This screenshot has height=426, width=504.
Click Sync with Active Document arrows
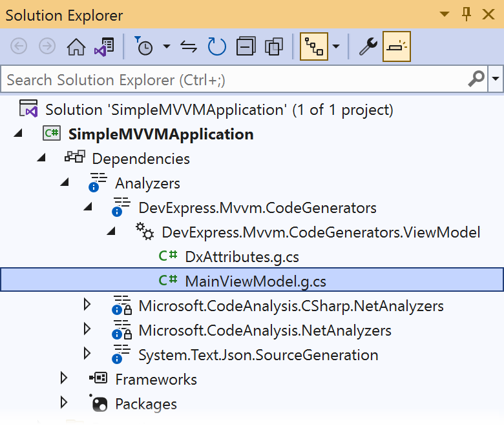click(x=189, y=47)
